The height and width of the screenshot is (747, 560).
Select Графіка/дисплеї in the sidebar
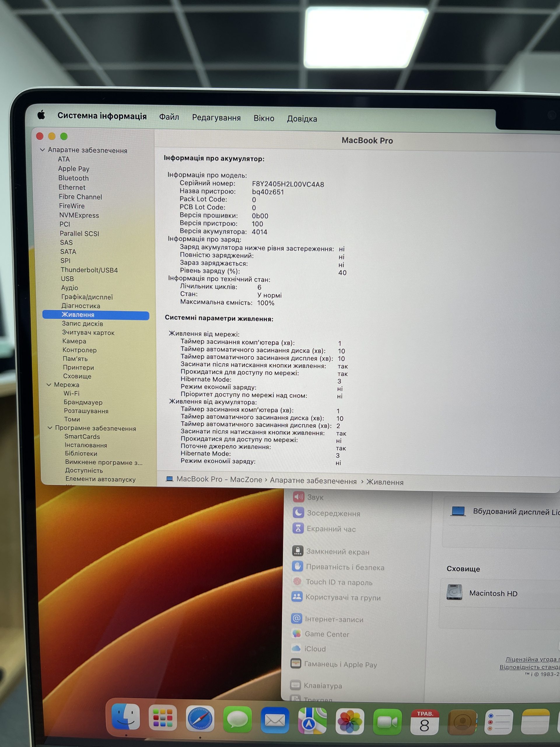coord(87,297)
